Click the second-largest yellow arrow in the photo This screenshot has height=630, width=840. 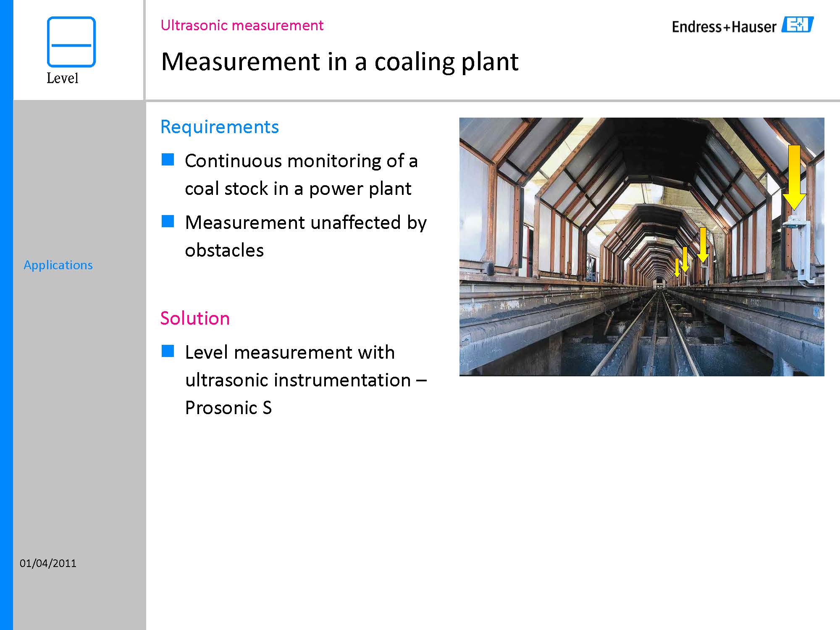[703, 246]
